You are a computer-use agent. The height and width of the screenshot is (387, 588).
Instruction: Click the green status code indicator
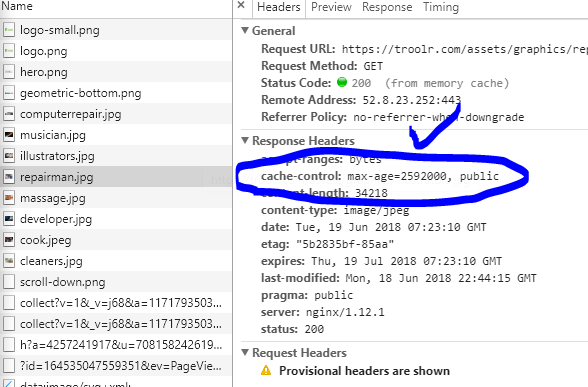[x=342, y=82]
